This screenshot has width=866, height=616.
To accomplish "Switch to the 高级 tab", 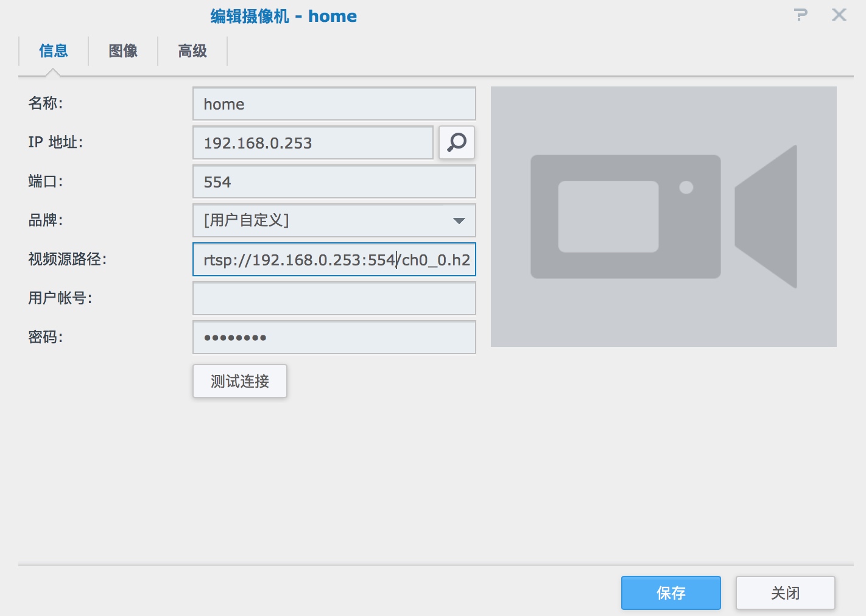I will click(x=192, y=51).
